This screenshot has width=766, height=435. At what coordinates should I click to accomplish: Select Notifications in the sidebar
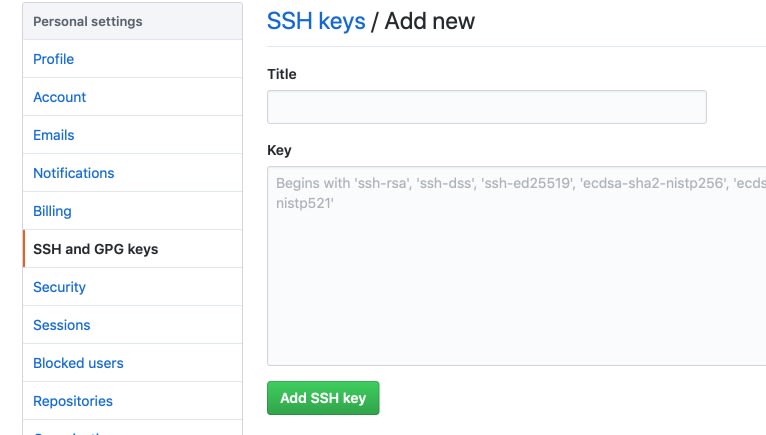(x=73, y=173)
